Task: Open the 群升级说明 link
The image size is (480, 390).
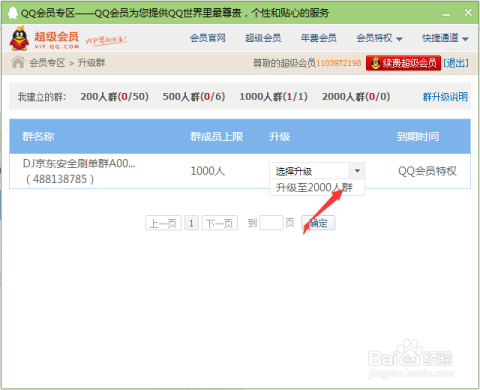Action: tap(445, 97)
